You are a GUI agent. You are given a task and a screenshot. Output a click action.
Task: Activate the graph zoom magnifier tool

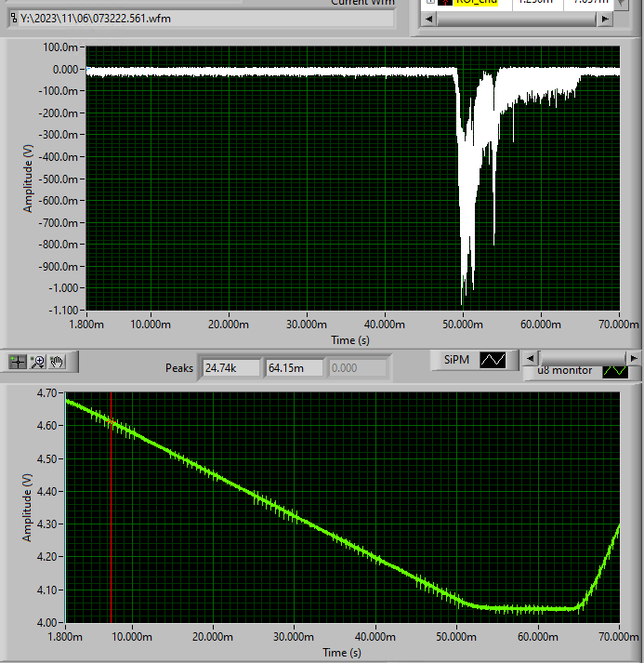(x=37, y=362)
